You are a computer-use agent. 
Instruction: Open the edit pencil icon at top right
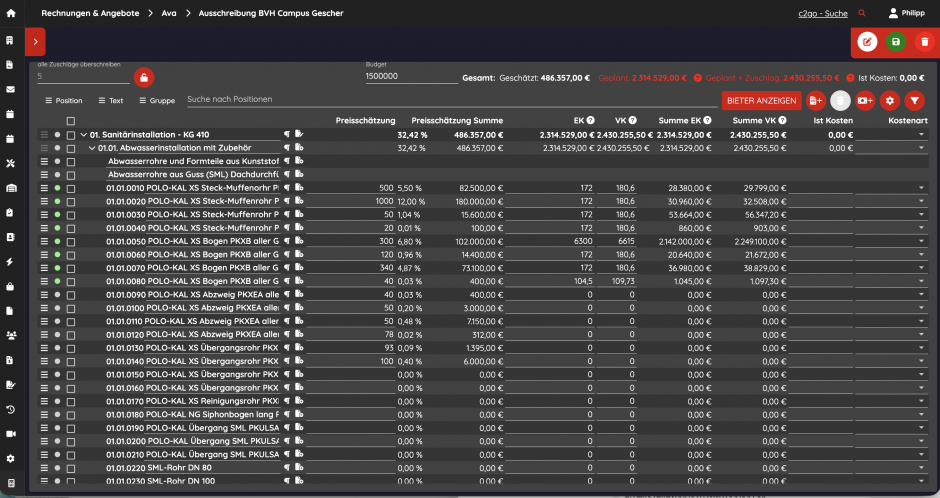pyautogui.click(x=867, y=42)
